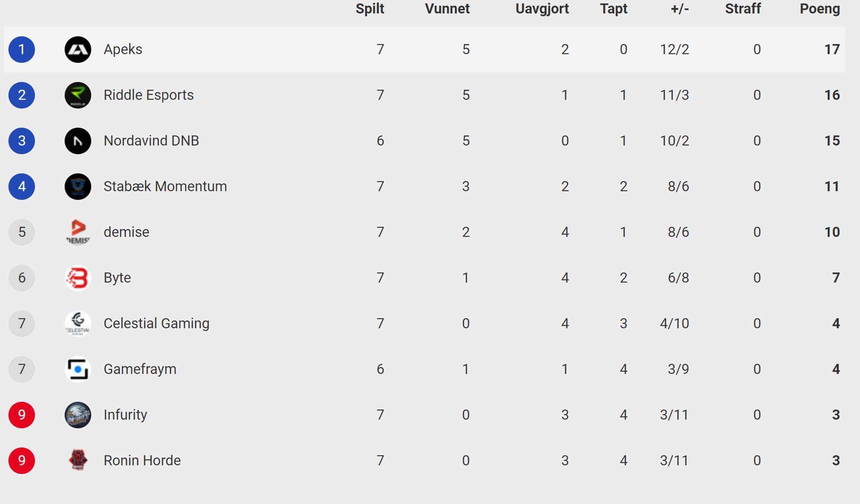Click the blue rank 1 badge
Image resolution: width=860 pixels, height=504 pixels.
[22, 49]
